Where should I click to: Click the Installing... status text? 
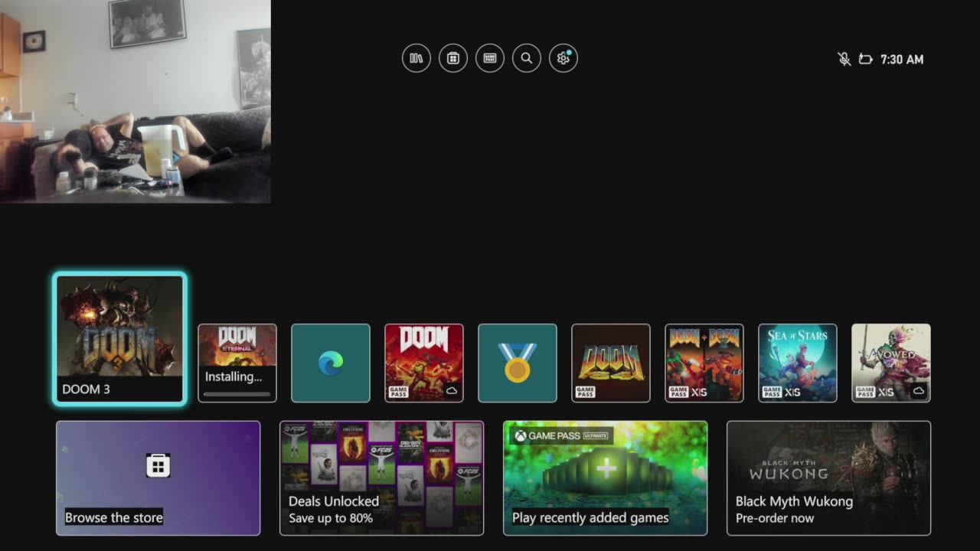(234, 377)
